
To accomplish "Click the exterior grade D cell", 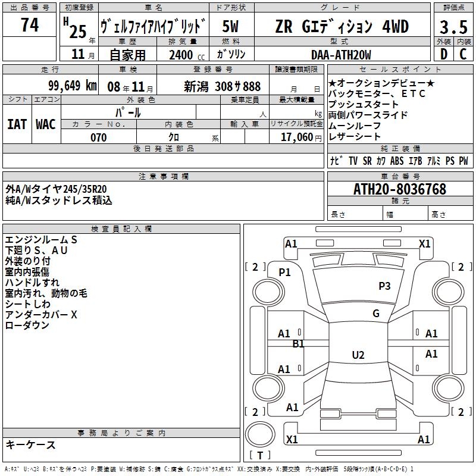I will click(443, 54).
